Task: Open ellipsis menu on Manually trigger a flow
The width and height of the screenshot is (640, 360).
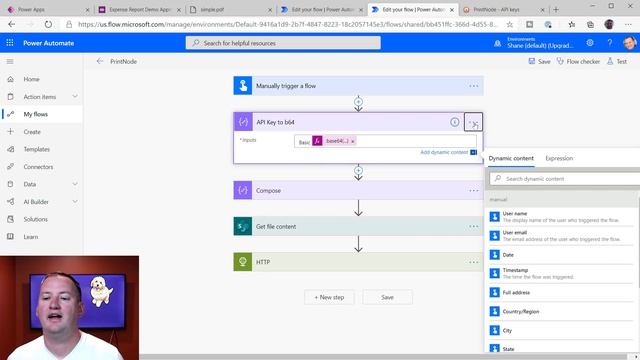Action: (473, 86)
